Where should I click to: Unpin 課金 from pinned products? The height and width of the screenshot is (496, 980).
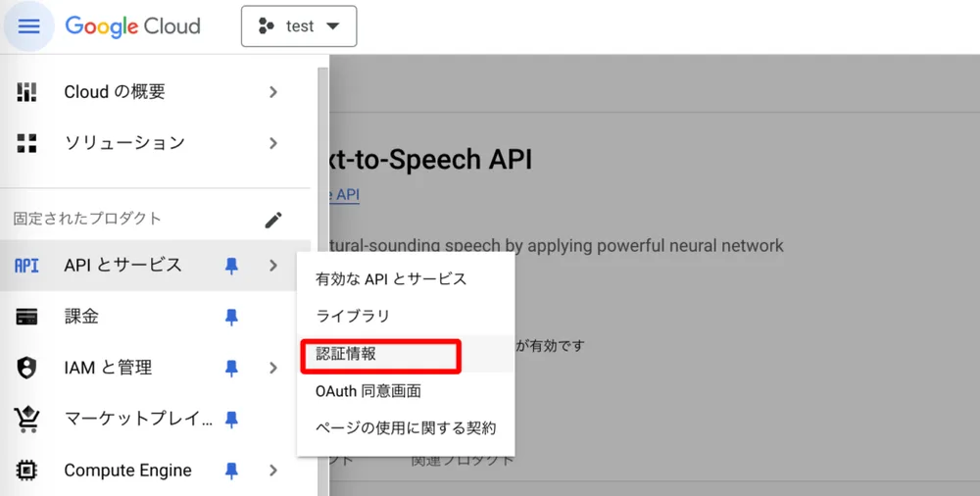[231, 318]
